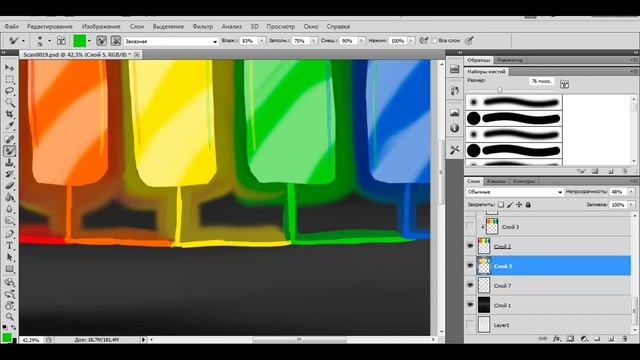The height and width of the screenshot is (360, 640).
Task: Open the Info panel icon
Action: (455, 128)
